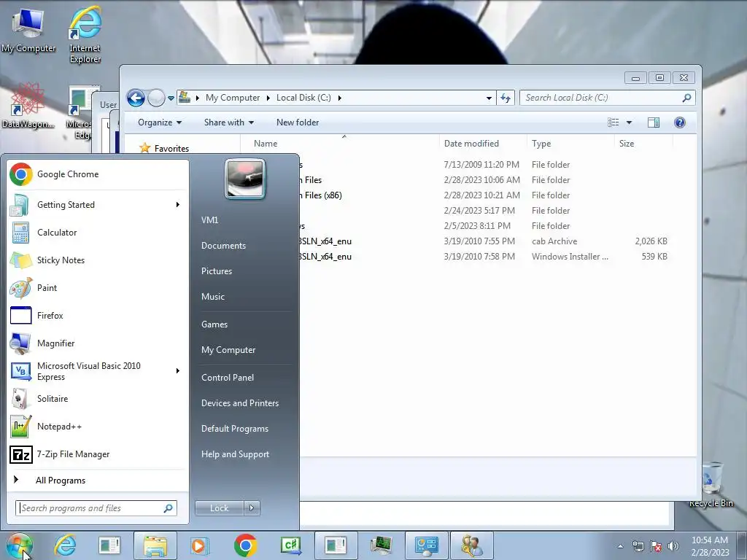Open Google Chrome from Start menu list

[x=98, y=174]
